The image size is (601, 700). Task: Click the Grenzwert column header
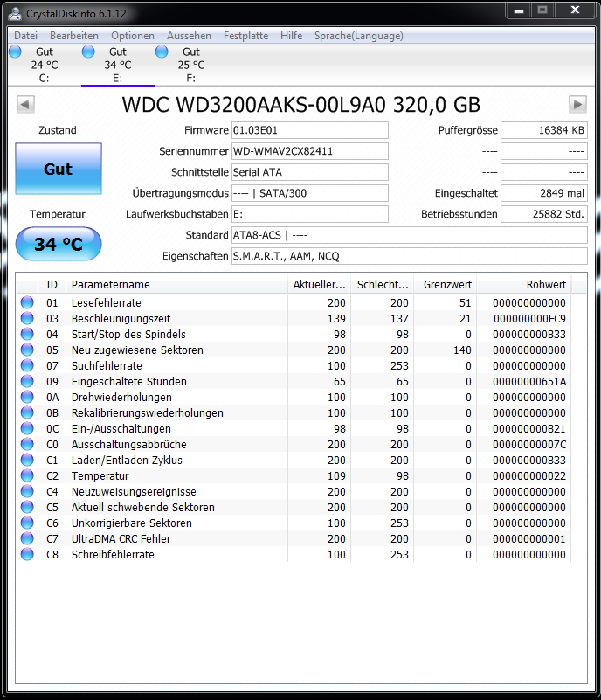point(446,285)
